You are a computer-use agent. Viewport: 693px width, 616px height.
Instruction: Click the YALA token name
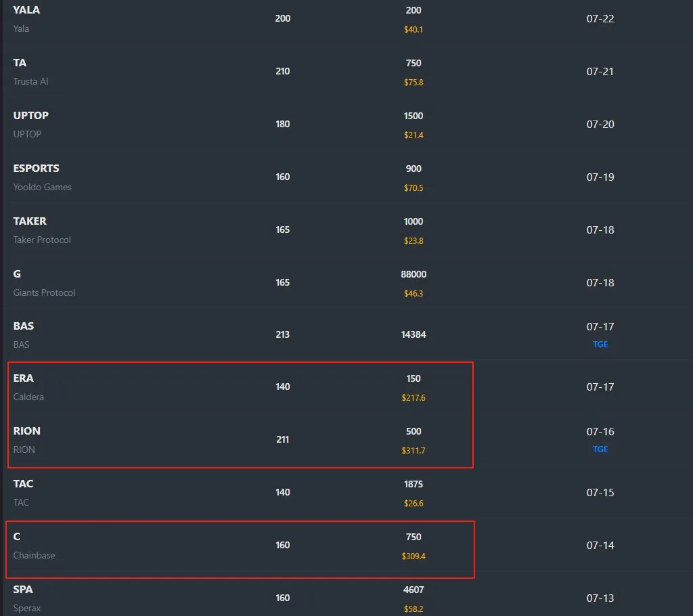[x=26, y=10]
